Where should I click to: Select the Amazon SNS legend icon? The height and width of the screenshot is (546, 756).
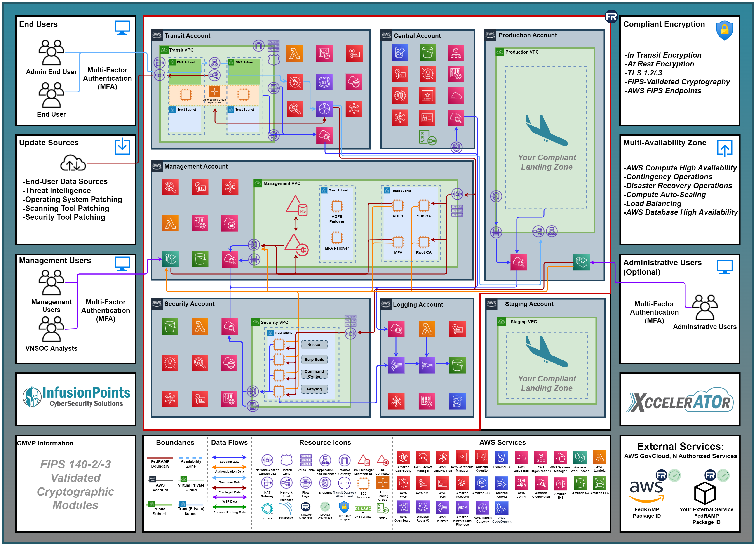[560, 484]
